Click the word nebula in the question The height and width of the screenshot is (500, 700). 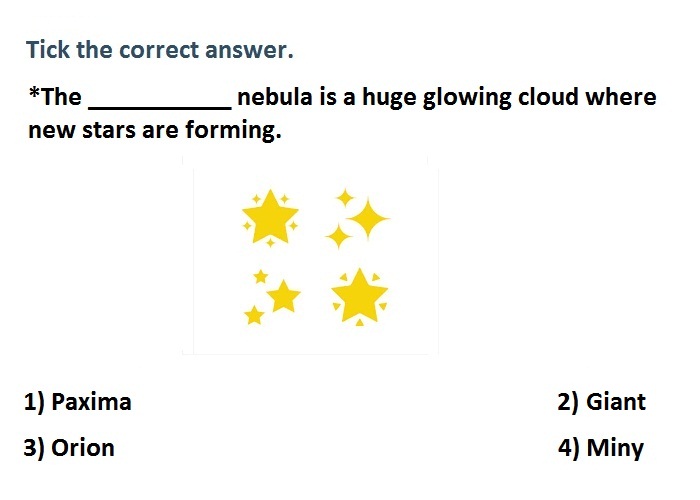pyautogui.click(x=275, y=97)
